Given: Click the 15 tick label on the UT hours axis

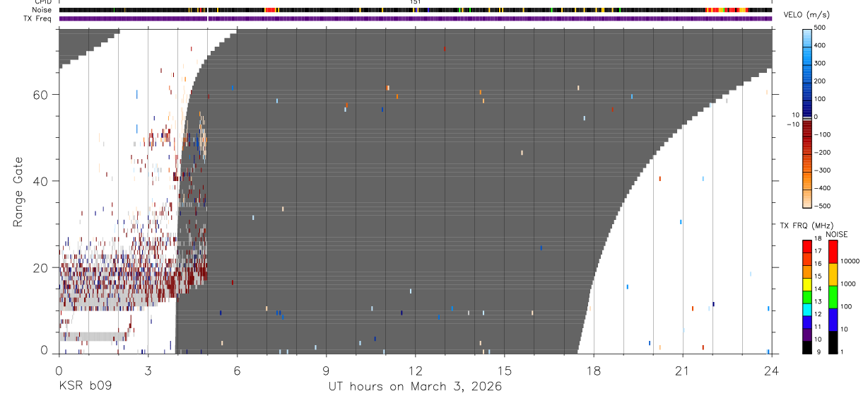Looking at the screenshot, I should (505, 370).
